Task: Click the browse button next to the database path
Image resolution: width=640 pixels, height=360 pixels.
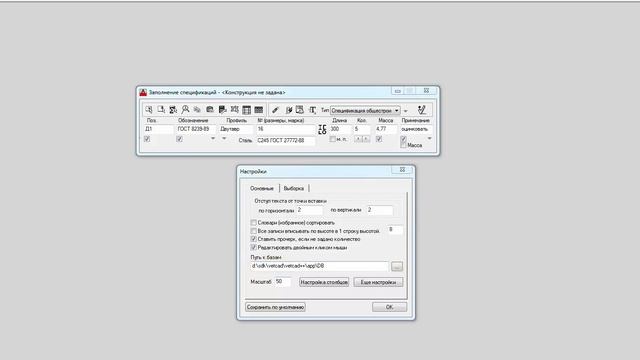Action: coord(397,267)
